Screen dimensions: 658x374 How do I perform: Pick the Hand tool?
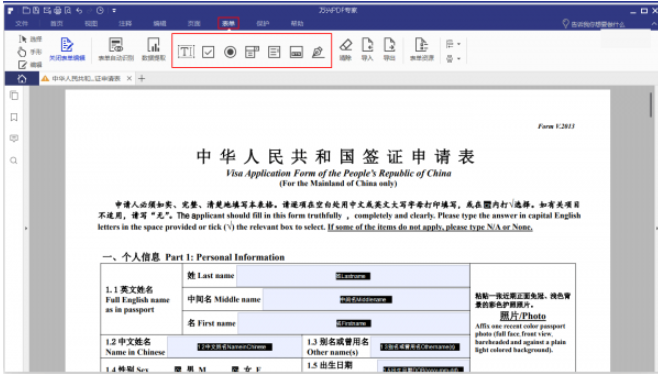point(30,52)
